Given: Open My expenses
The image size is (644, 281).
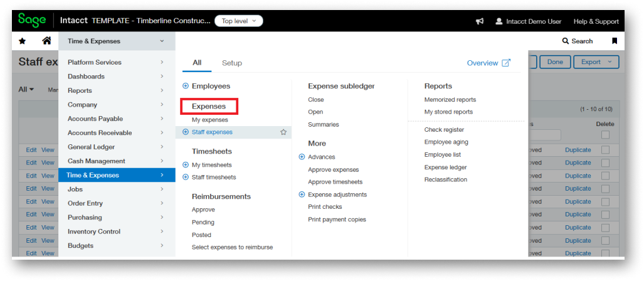Looking at the screenshot, I should tap(210, 120).
